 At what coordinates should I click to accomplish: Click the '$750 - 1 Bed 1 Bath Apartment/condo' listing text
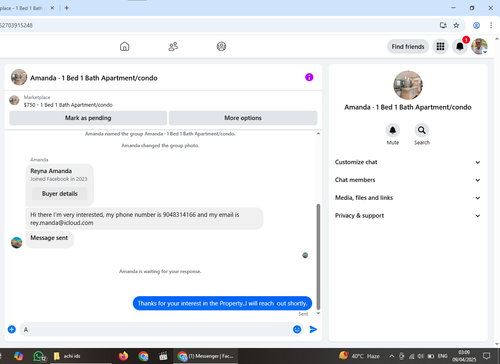68,105
